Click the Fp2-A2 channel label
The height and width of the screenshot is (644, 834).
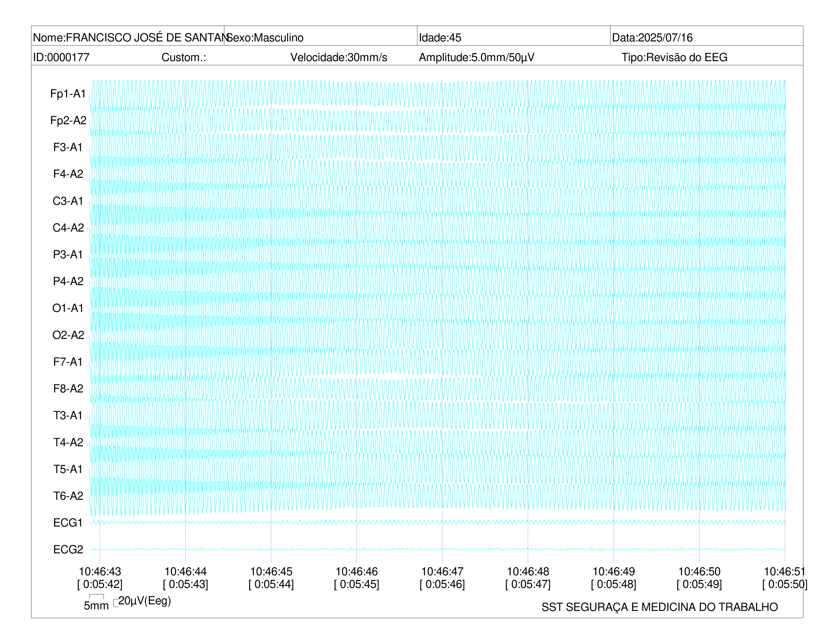tap(68, 120)
